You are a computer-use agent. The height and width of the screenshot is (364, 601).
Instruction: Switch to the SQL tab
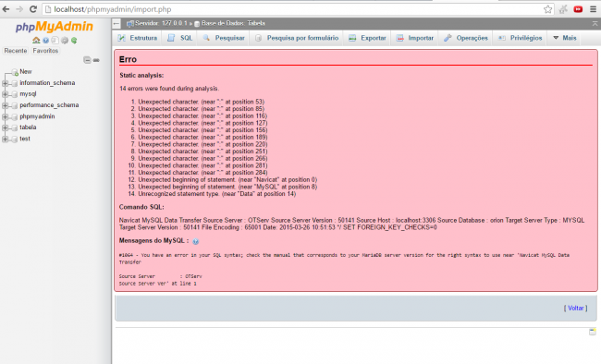point(179,38)
